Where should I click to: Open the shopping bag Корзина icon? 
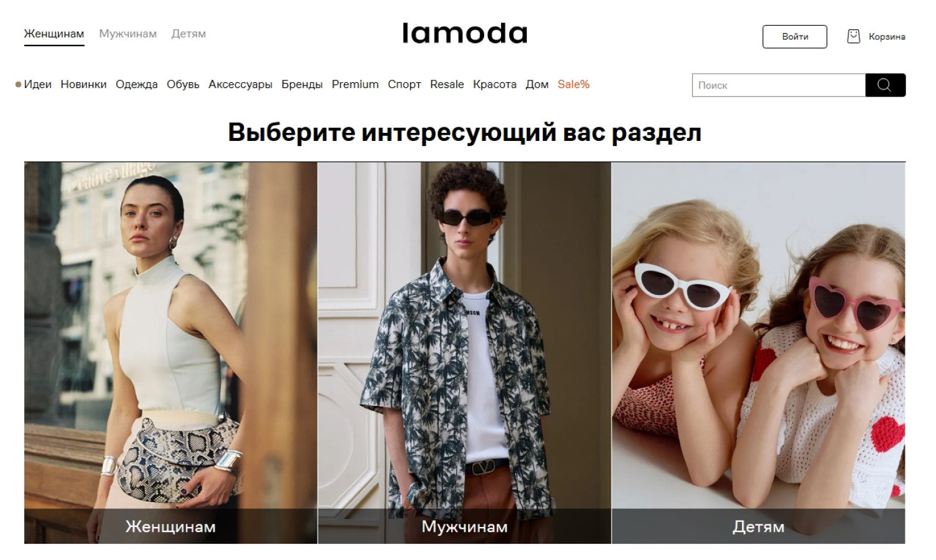point(853,36)
